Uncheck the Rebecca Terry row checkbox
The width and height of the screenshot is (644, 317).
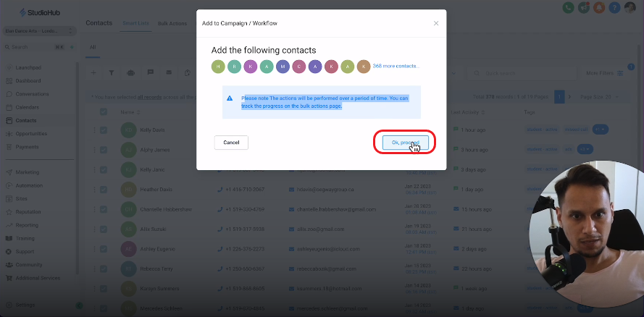coord(104,269)
